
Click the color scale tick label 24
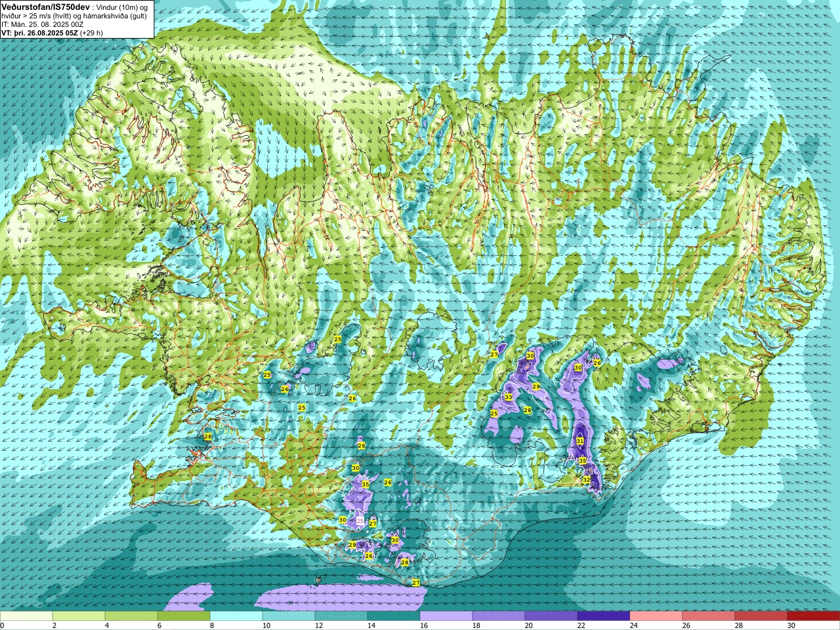click(x=633, y=626)
